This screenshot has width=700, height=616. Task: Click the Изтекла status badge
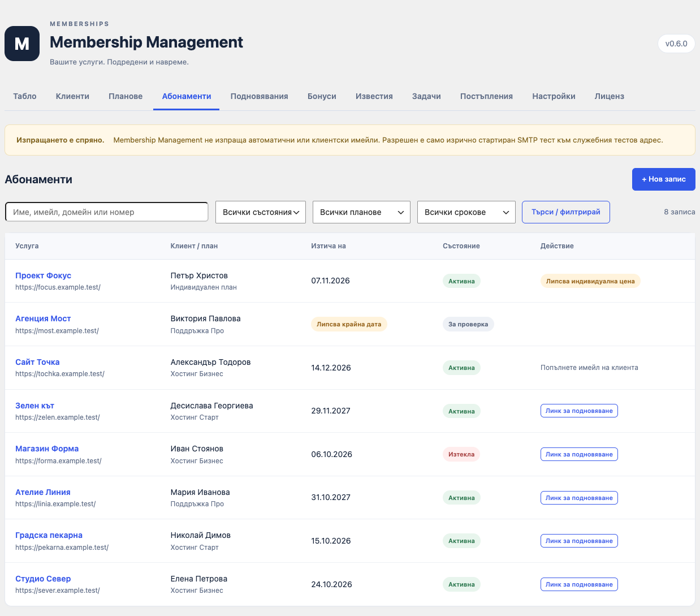coord(461,454)
